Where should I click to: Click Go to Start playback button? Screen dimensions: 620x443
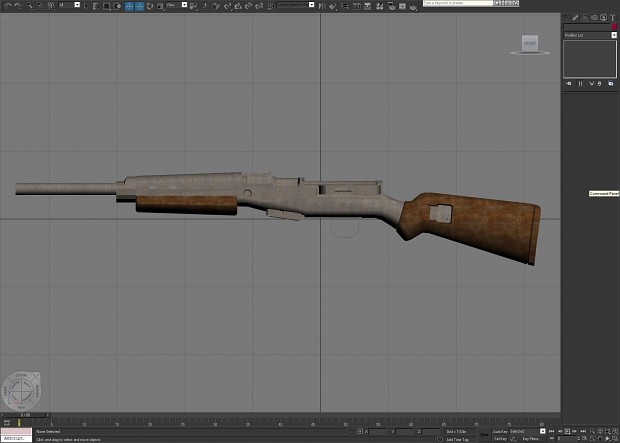[552, 431]
